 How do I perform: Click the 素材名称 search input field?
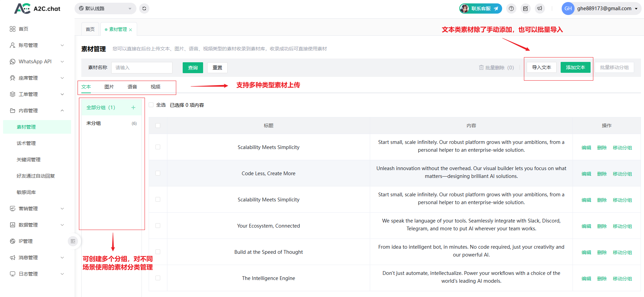142,68
